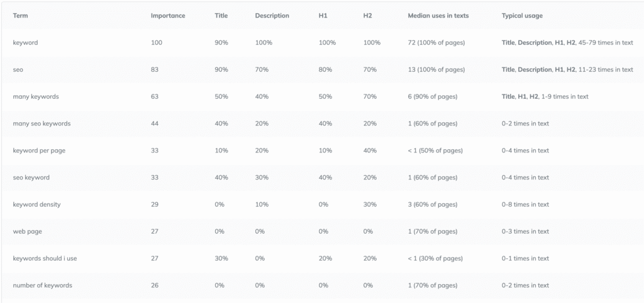Sort by the Importance column header
The width and height of the screenshot is (644, 303).
[168, 16]
